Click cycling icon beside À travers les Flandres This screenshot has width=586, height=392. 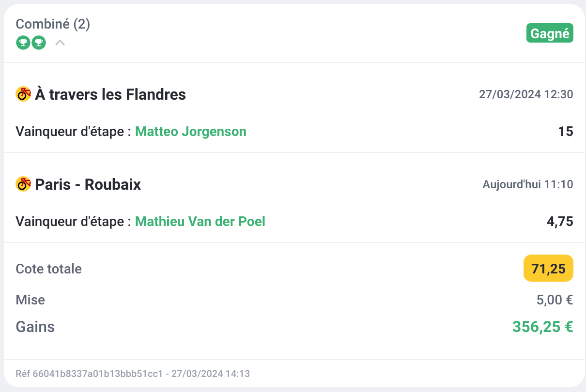[x=23, y=94]
